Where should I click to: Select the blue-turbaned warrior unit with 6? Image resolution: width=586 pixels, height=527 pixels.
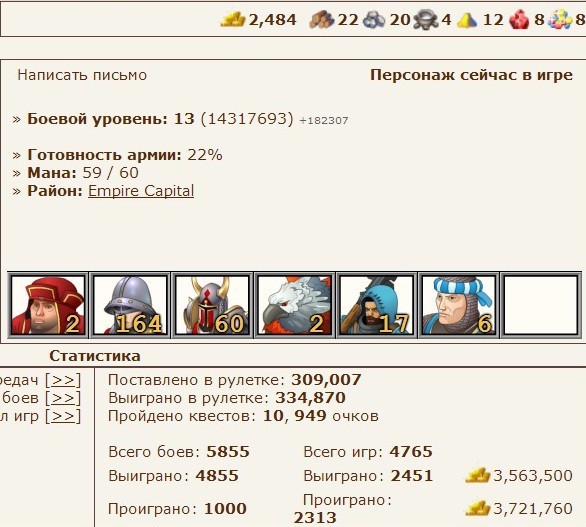pos(459,305)
